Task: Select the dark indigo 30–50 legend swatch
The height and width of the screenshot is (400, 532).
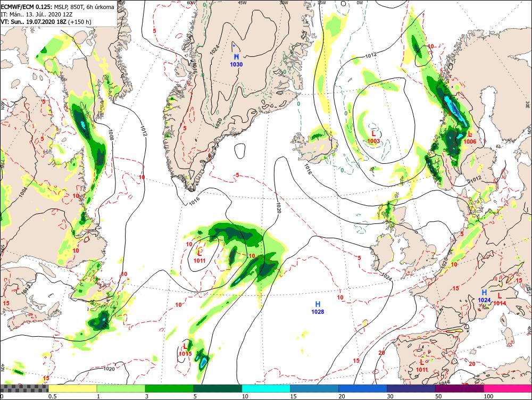Action: pos(411,388)
